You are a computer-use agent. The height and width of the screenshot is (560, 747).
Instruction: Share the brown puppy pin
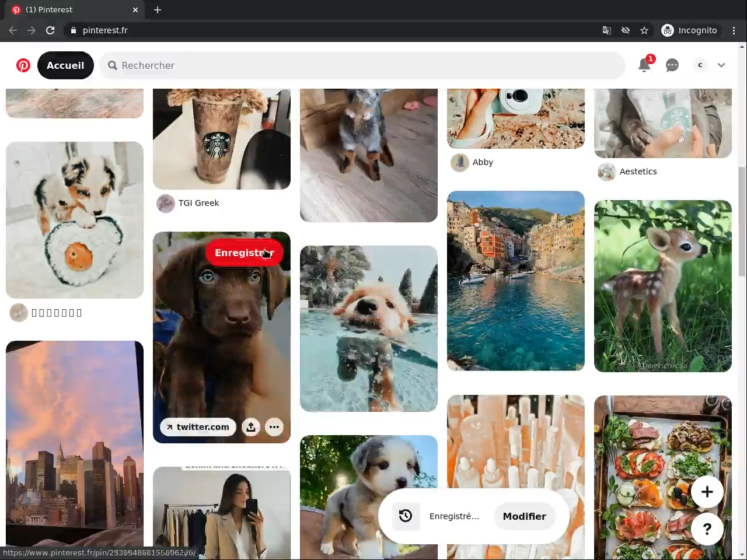(251, 427)
